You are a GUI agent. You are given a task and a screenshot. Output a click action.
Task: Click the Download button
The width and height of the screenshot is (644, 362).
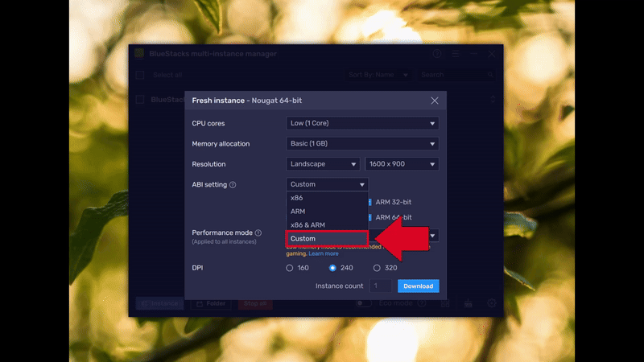click(418, 286)
